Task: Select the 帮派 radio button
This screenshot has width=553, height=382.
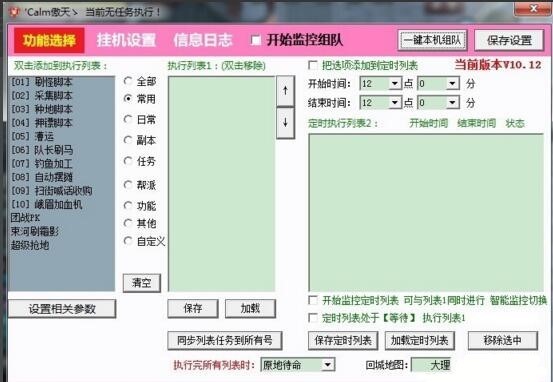Action: pos(128,185)
